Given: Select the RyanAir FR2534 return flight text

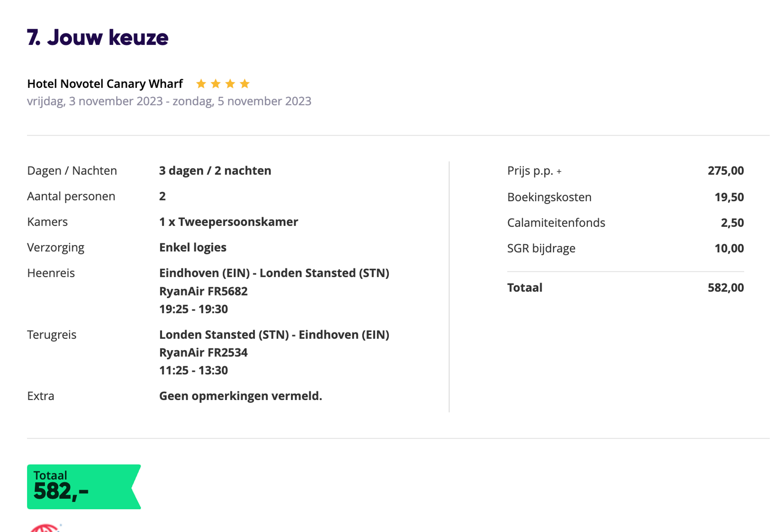Looking at the screenshot, I should 203,352.
